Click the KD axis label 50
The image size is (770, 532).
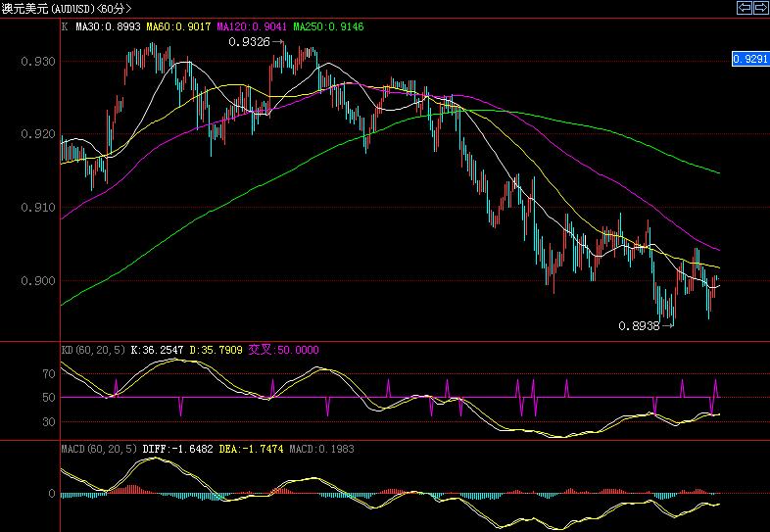[x=49, y=398]
